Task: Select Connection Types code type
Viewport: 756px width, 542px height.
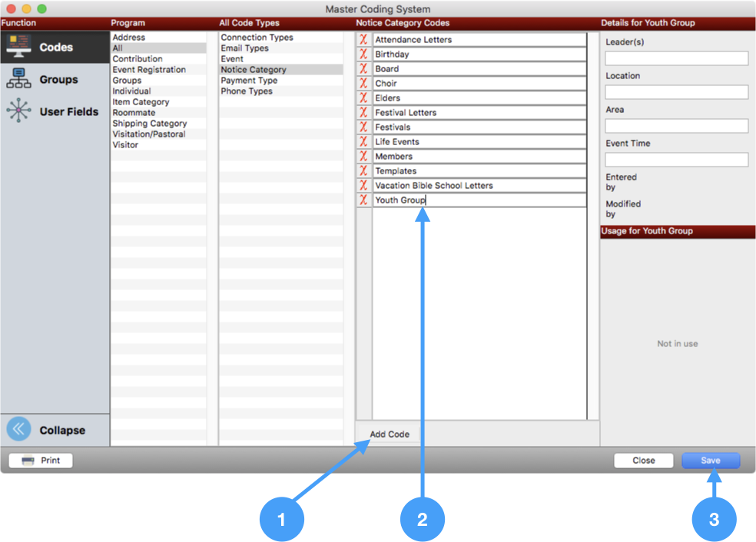Action: (280, 37)
